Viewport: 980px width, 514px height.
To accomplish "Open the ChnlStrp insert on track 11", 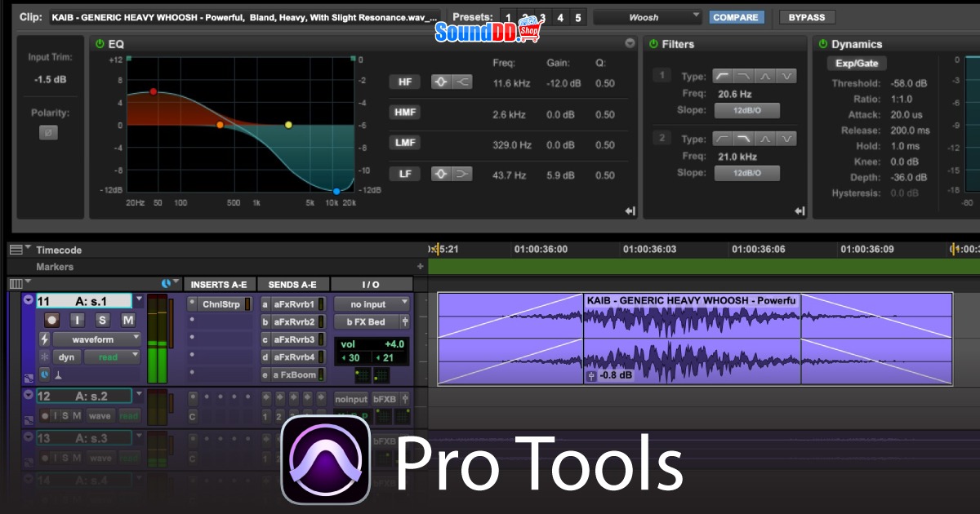I will [220, 304].
